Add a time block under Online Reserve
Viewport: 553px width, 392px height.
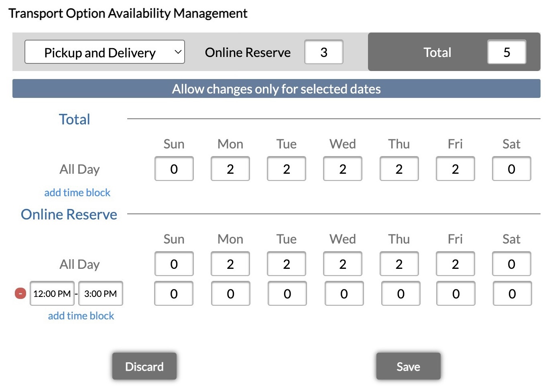[80, 316]
